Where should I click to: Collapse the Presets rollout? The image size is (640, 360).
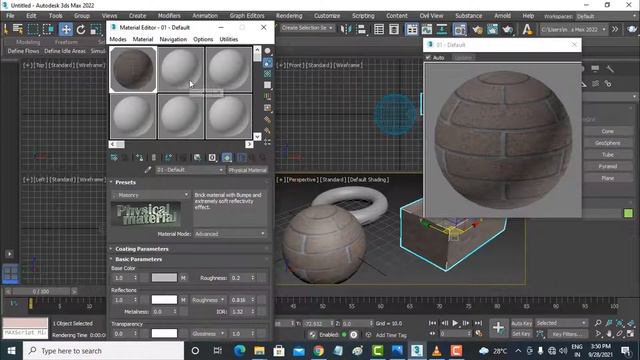[125, 182]
